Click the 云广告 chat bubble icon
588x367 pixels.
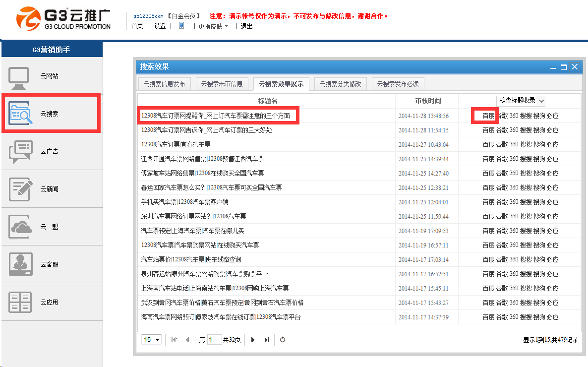point(21,152)
